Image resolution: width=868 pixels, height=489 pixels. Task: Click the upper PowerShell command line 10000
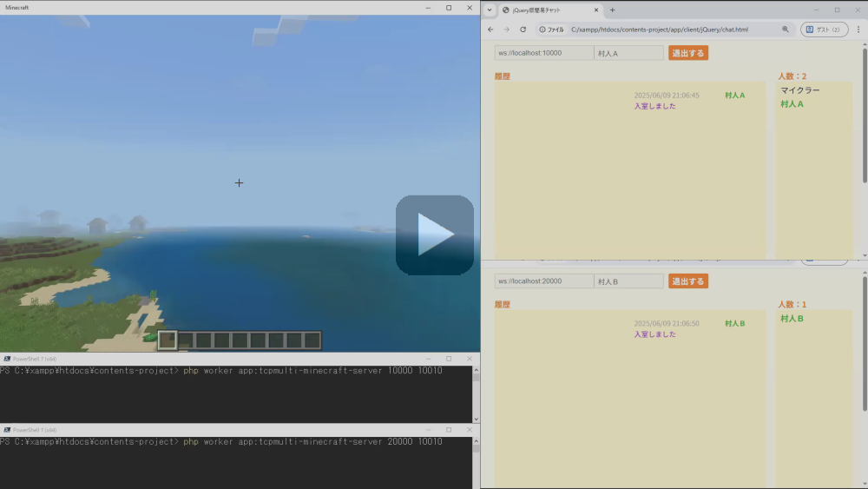(x=220, y=371)
